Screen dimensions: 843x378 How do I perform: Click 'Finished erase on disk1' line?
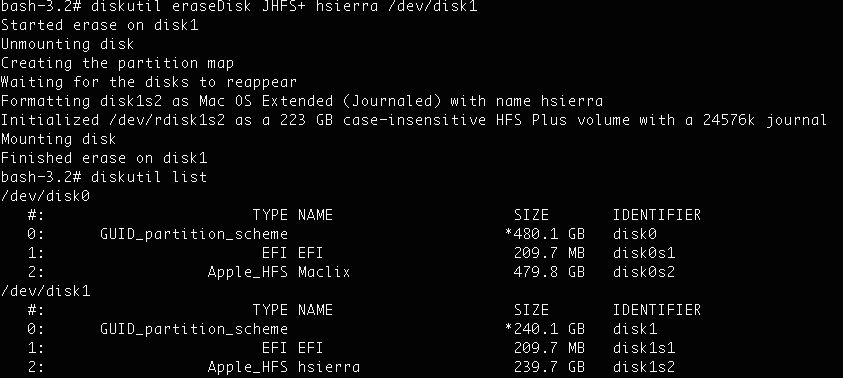click(104, 158)
